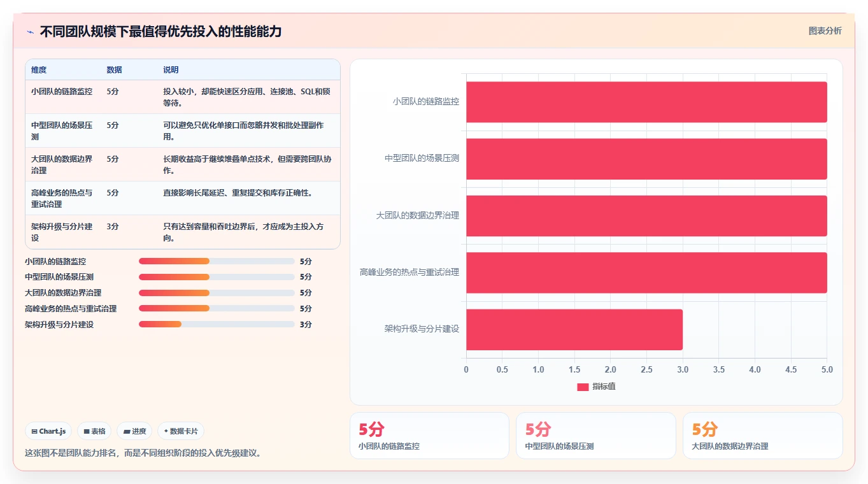Click the 中型团队的场景压测 chart bar
Screen dimensions: 868x484
click(646, 159)
